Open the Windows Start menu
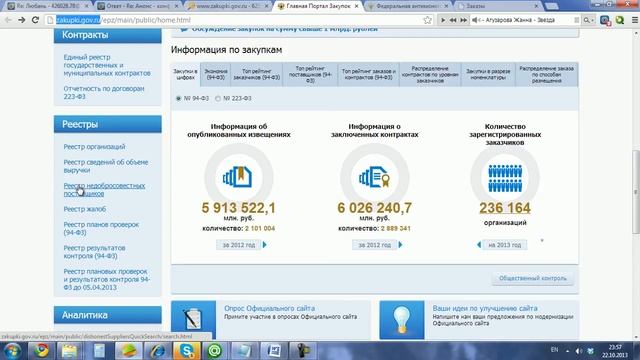This screenshot has height=360, width=640. (12, 351)
